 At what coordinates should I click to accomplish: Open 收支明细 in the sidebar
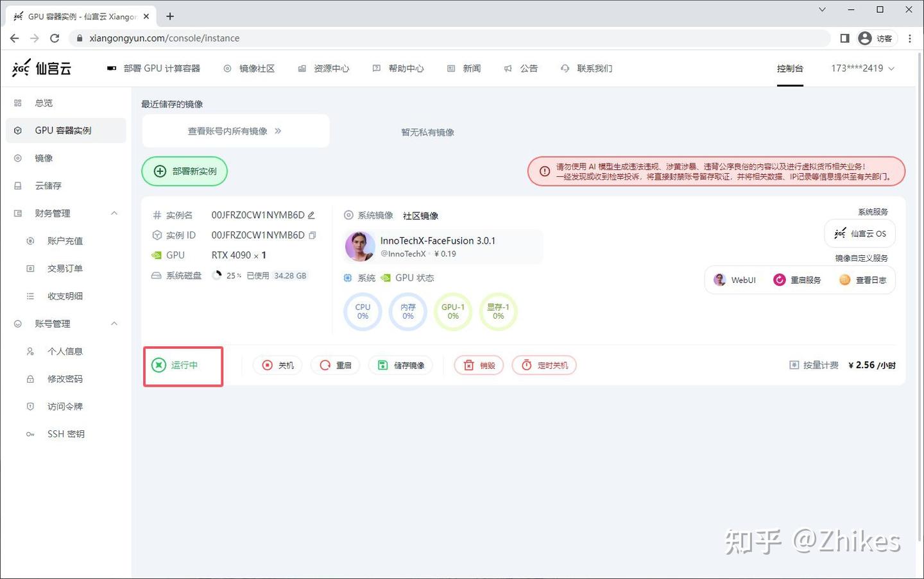[x=66, y=296]
